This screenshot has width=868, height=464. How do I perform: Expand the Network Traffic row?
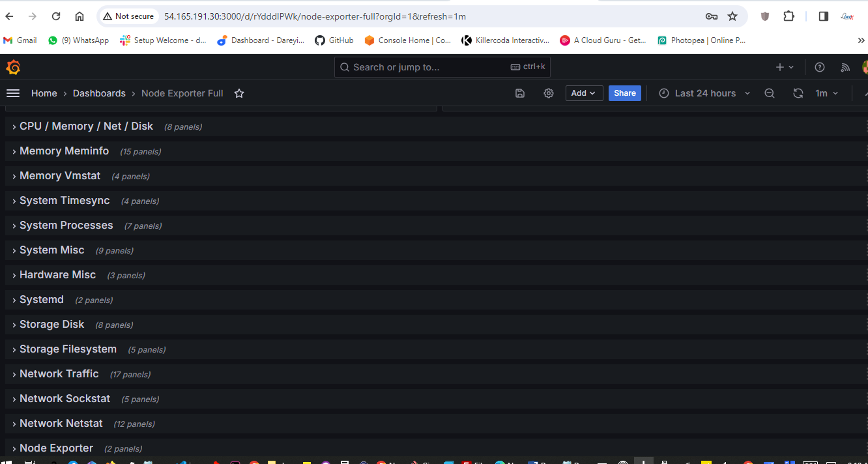[x=59, y=374]
